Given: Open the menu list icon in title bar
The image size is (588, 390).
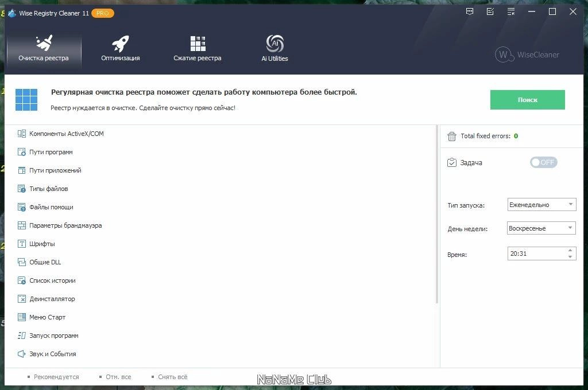Looking at the screenshot, I should (x=510, y=11).
